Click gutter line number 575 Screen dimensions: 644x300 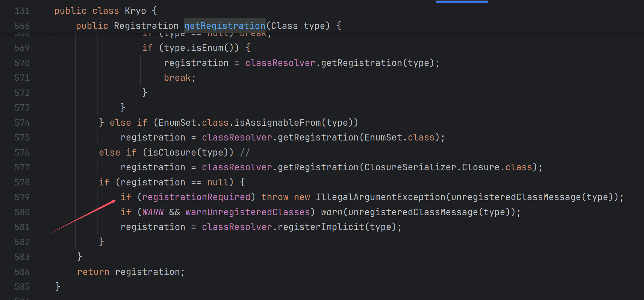pos(22,137)
